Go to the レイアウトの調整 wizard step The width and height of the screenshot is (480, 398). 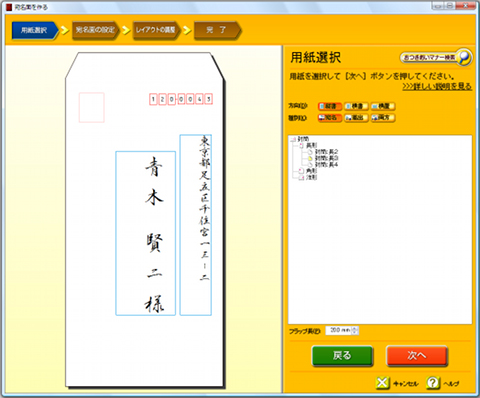coord(156,30)
